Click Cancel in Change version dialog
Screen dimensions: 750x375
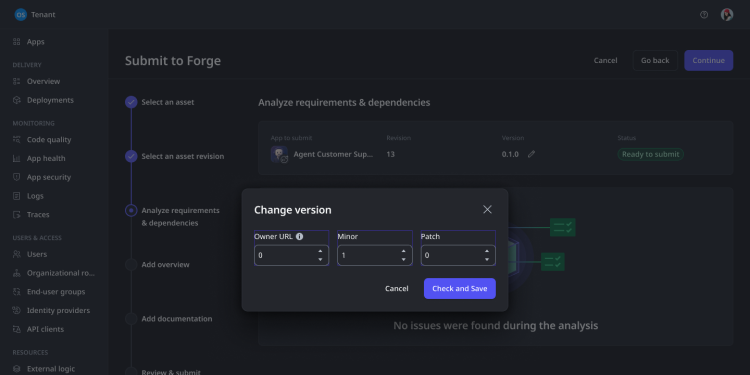[x=397, y=288]
